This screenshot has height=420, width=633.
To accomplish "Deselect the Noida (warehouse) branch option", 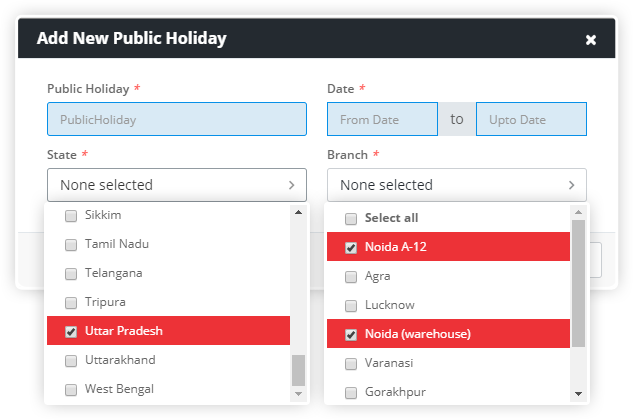I will [x=448, y=334].
